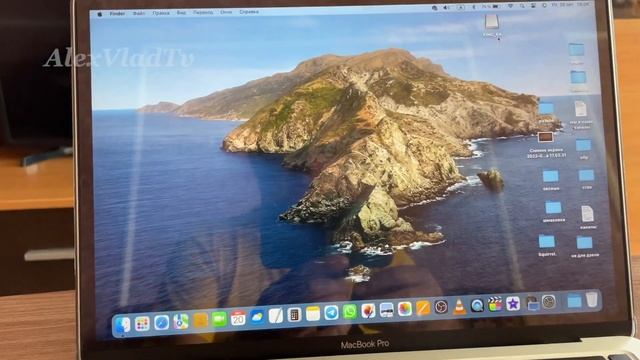
Task: Launch QuickTime Player from the Dock
Action: [477, 305]
